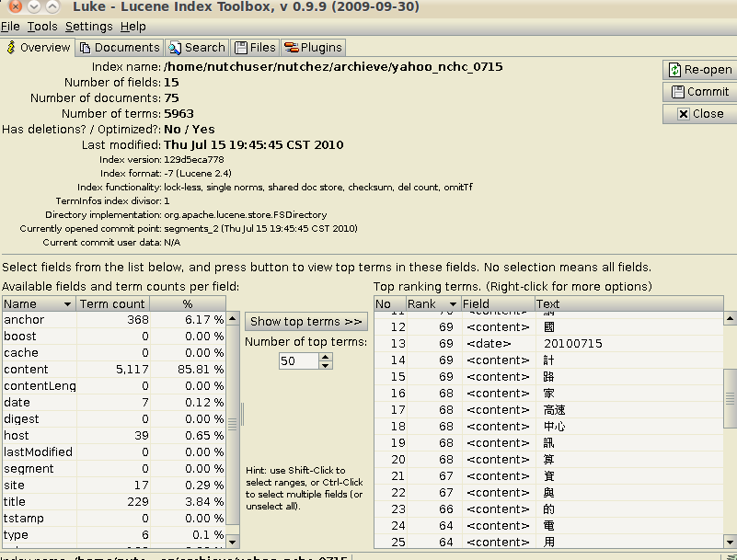Click the Field column header
The height and width of the screenshot is (560, 737).
click(x=498, y=304)
